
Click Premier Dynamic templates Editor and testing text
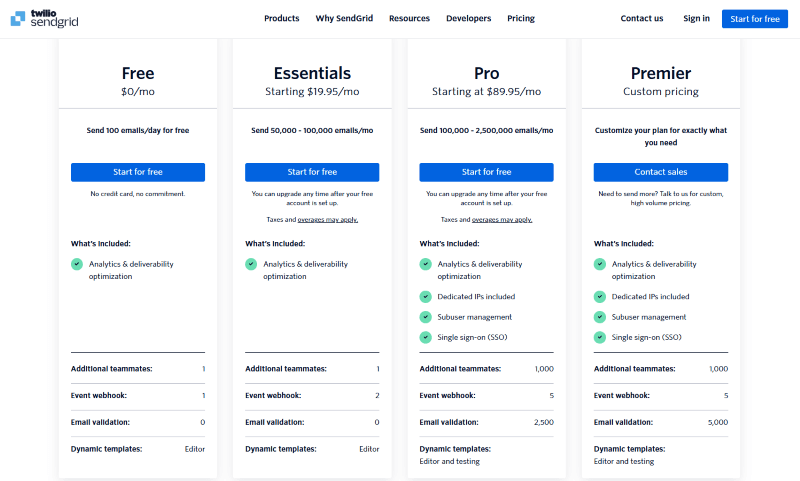[x=623, y=461]
